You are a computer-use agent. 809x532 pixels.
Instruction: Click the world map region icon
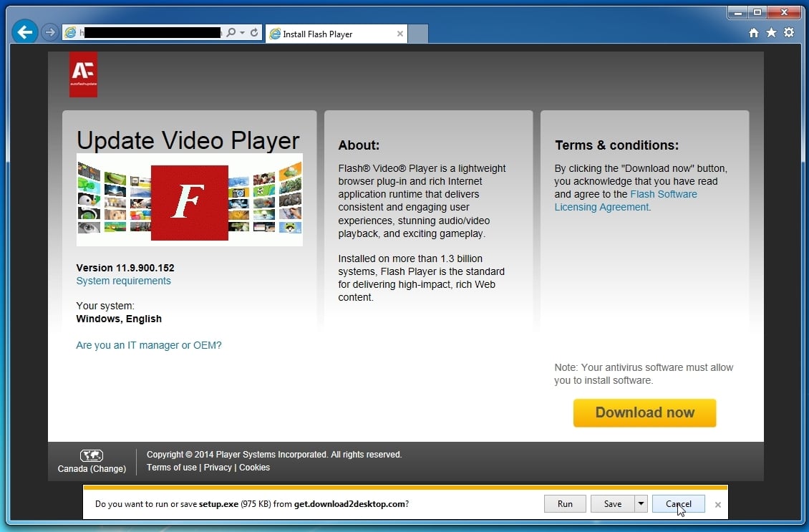(92, 455)
